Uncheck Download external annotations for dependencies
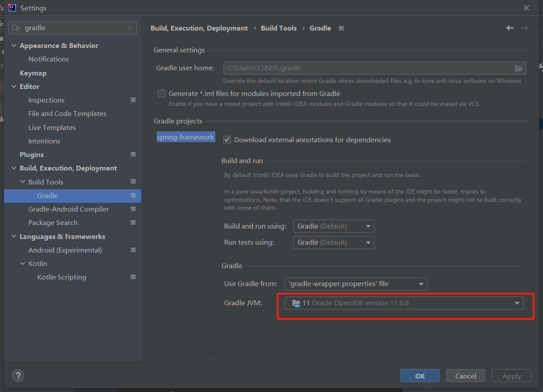543x392 pixels. tap(227, 140)
